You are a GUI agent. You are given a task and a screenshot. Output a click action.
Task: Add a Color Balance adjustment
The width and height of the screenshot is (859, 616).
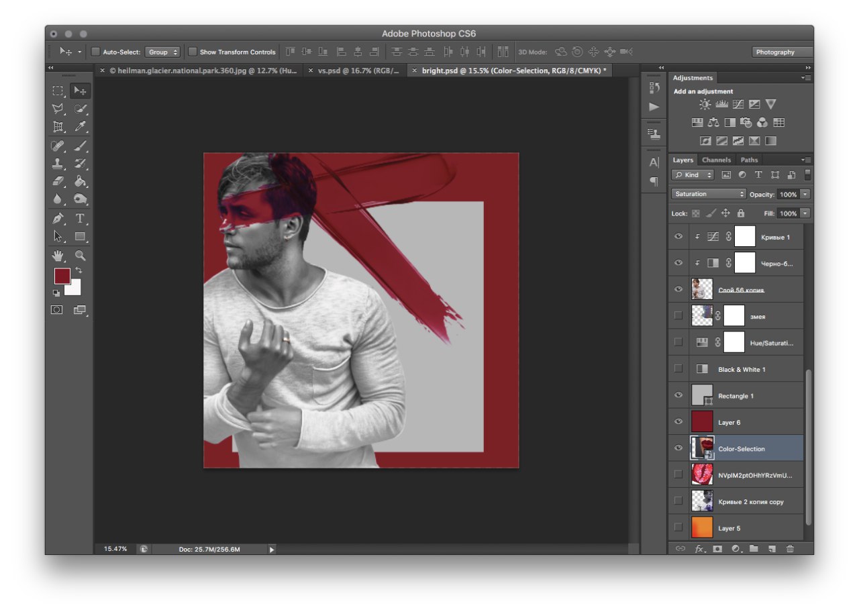tap(713, 123)
